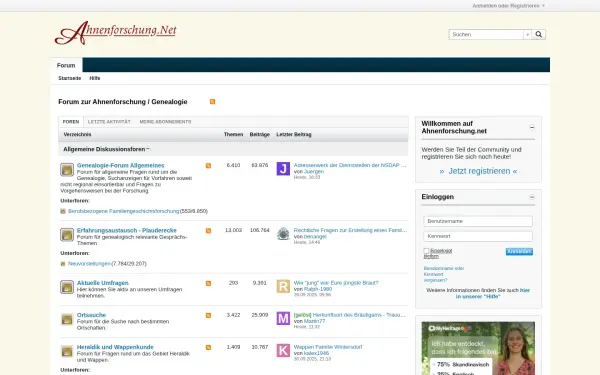Click the Kennwort input field

click(x=478, y=236)
